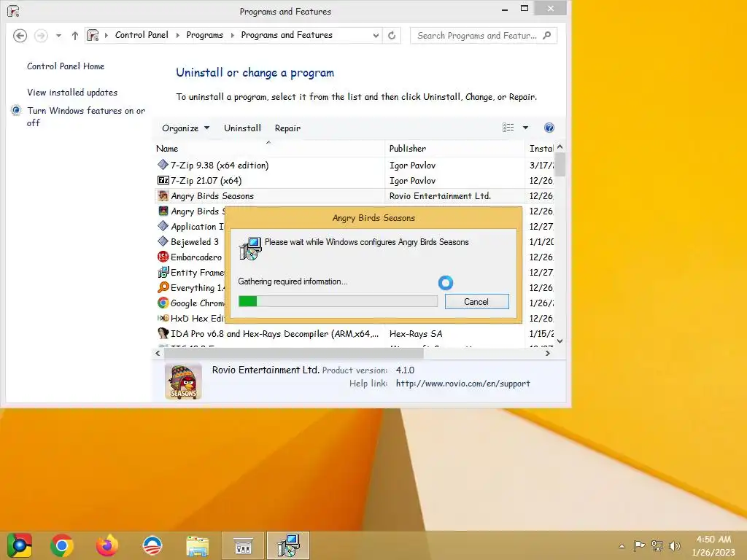Click the Windows Installer dialog icon
The image size is (747, 560).
tap(250, 248)
